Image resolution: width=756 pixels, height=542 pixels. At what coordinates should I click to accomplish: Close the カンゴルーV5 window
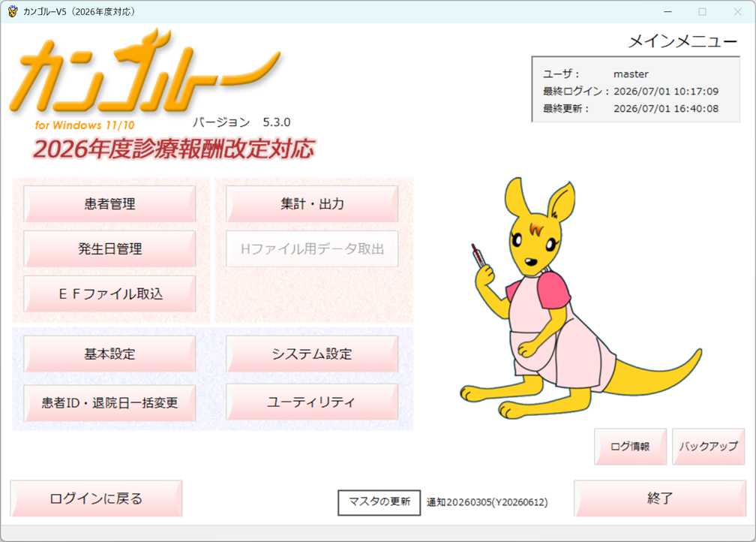click(x=738, y=11)
